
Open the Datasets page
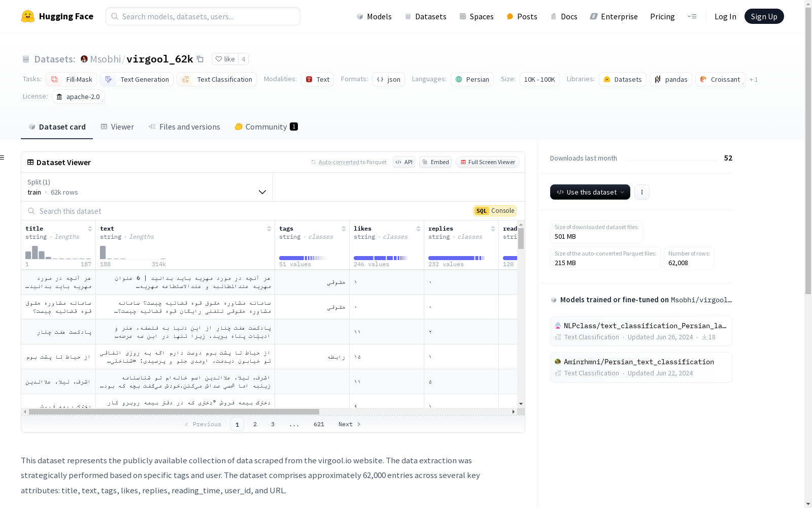tap(425, 16)
